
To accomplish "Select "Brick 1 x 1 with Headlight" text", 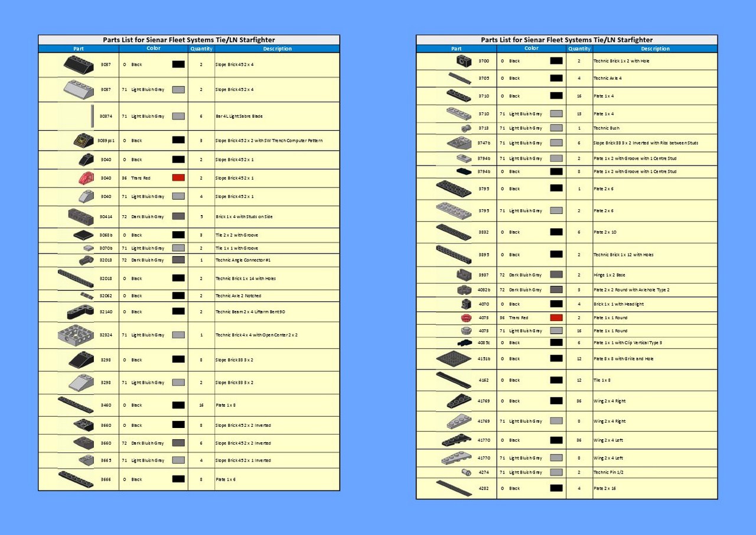I will click(x=618, y=304).
